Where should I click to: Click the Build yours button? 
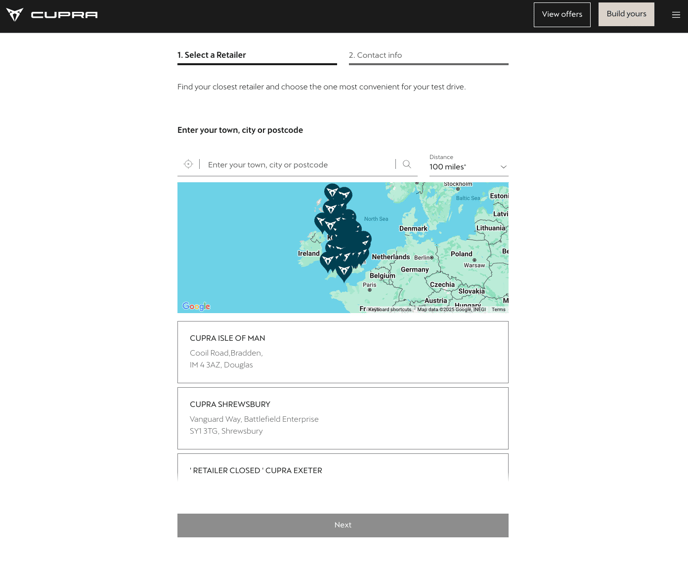coord(626,14)
